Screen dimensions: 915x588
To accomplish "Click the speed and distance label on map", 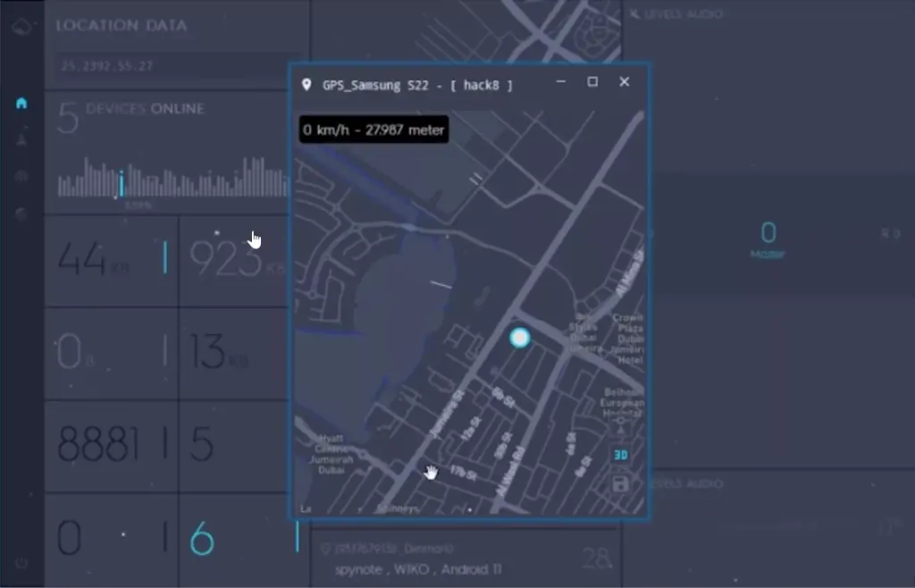I will 373,130.
